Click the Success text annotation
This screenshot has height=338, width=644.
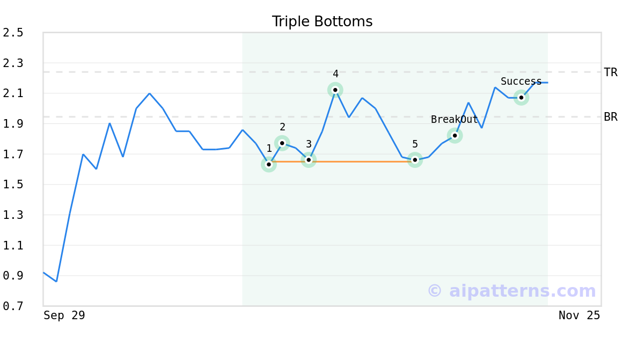(521, 82)
